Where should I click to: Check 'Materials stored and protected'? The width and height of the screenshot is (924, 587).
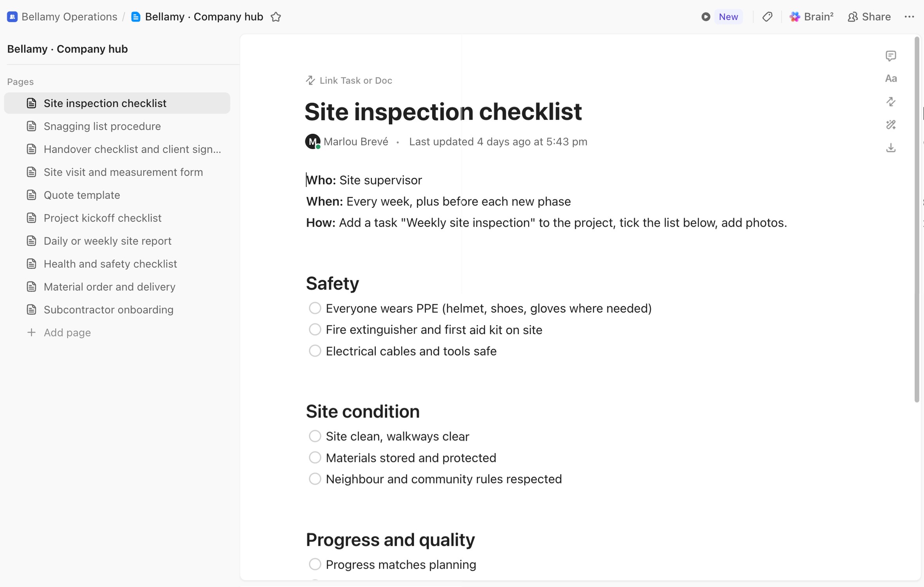315,457
